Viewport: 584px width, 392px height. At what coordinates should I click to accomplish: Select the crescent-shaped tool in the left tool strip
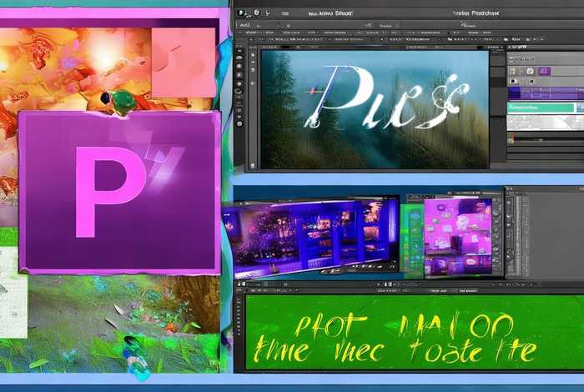(239, 91)
